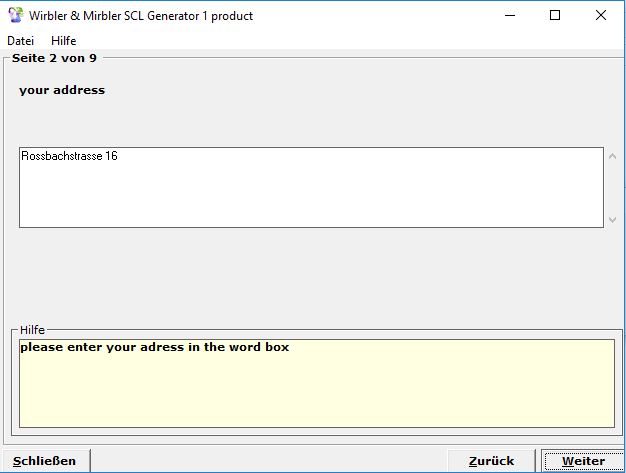Click the address box scrollbar track
Image resolution: width=626 pixels, height=473 pixels.
[613, 188]
